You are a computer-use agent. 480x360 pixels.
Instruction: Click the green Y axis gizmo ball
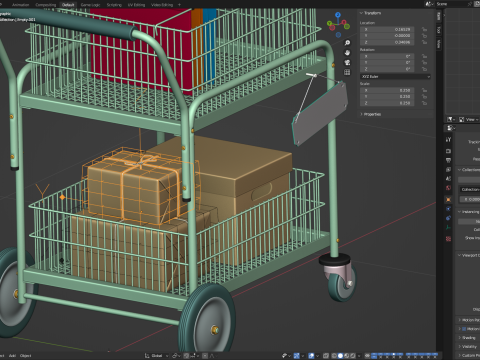330,23
